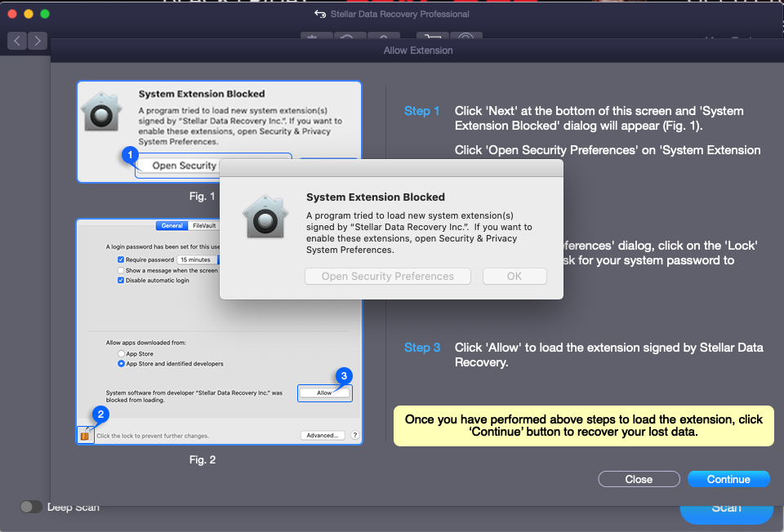Click the Allow button in Fig. 2
The image size is (784, 532).
coord(324,392)
